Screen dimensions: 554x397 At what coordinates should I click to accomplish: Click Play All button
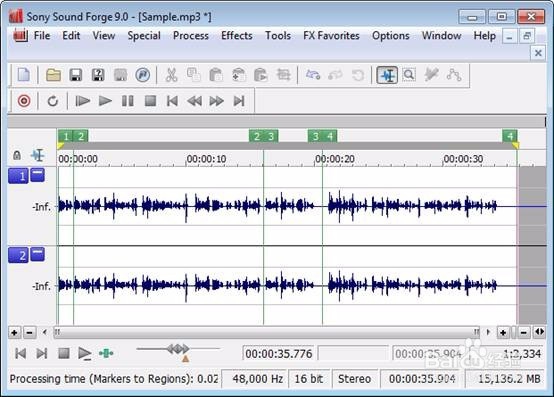pyautogui.click(x=83, y=101)
